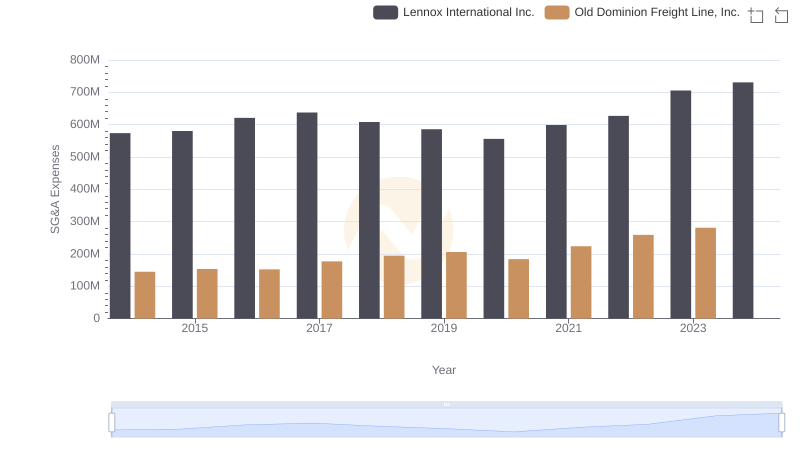Image resolution: width=800 pixels, height=461 pixels.
Task: Click the 500M y-axis label
Action: (85, 157)
